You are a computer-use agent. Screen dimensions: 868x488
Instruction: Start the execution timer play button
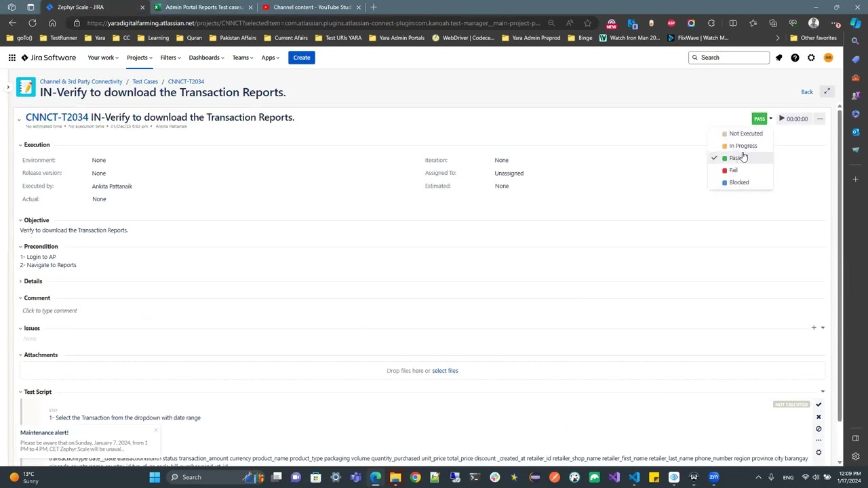[781, 119]
